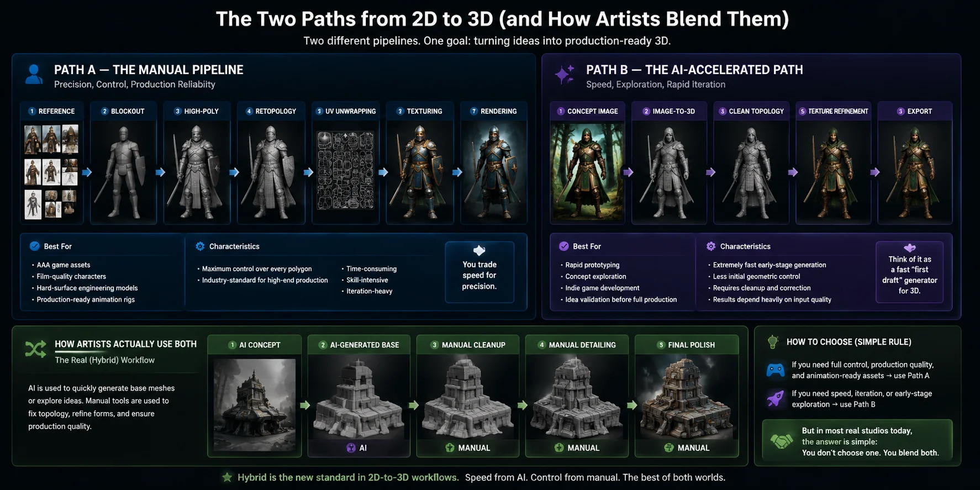
Task: Click 'Less initial geometric control'
Action: coord(756,277)
